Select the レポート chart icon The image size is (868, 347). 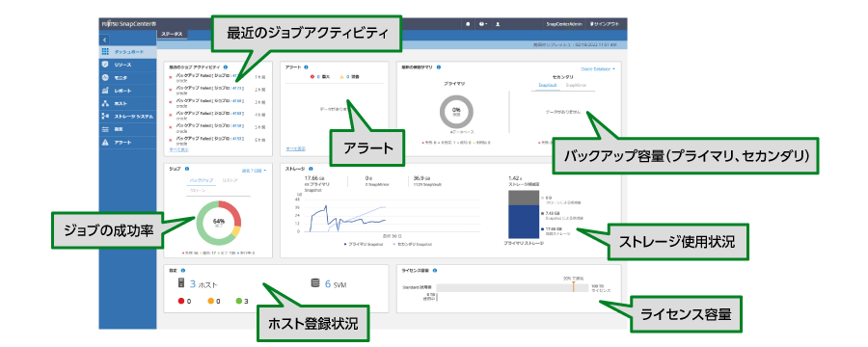(105, 91)
